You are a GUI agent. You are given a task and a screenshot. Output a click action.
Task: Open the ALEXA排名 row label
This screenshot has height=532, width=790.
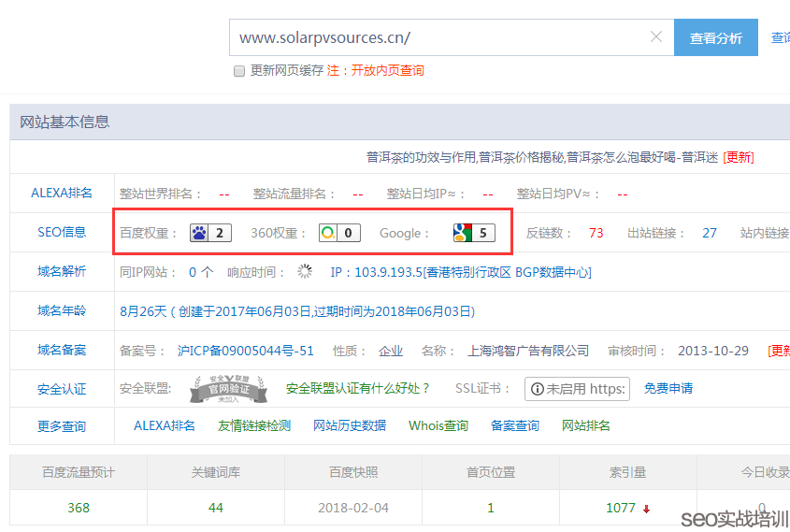(62, 194)
